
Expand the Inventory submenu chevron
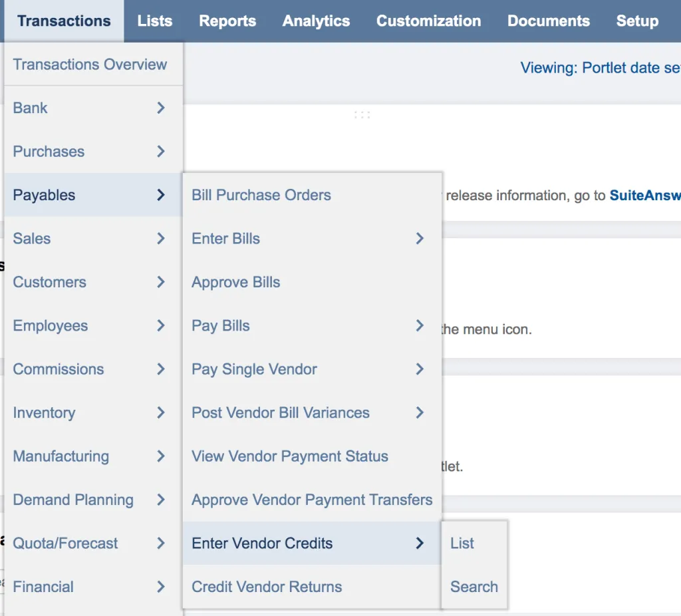pos(161,412)
